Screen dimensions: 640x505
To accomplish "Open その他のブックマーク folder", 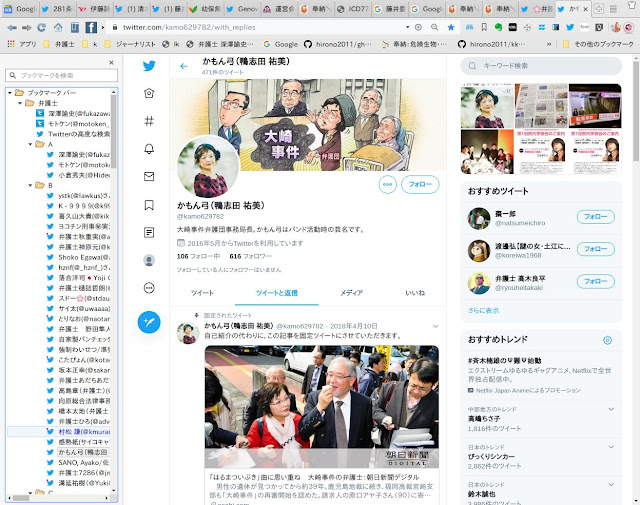I will coord(598,44).
